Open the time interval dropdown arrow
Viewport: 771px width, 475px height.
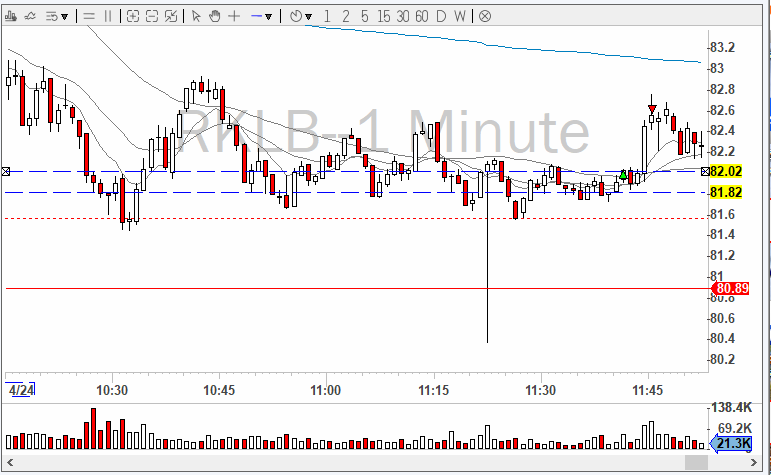(308, 17)
